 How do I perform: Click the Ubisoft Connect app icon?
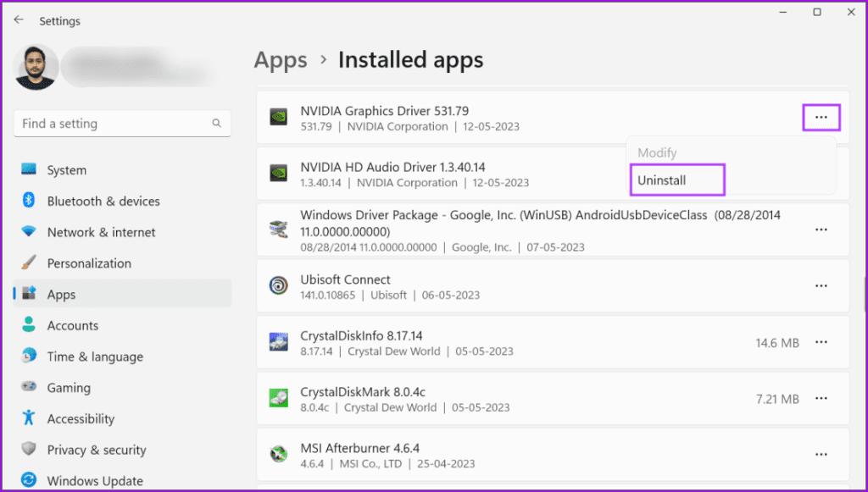pyautogui.click(x=278, y=285)
